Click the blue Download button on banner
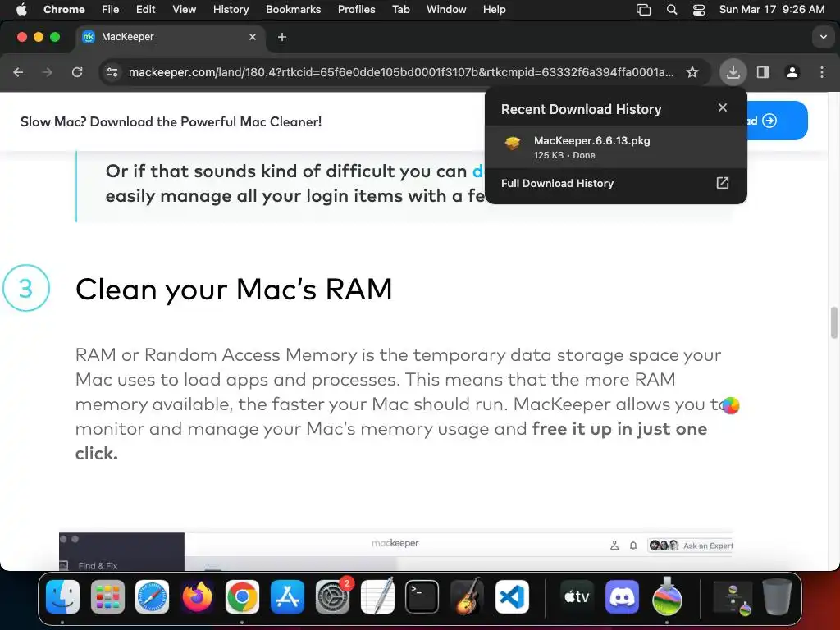This screenshot has height=630, width=840. [x=777, y=121]
